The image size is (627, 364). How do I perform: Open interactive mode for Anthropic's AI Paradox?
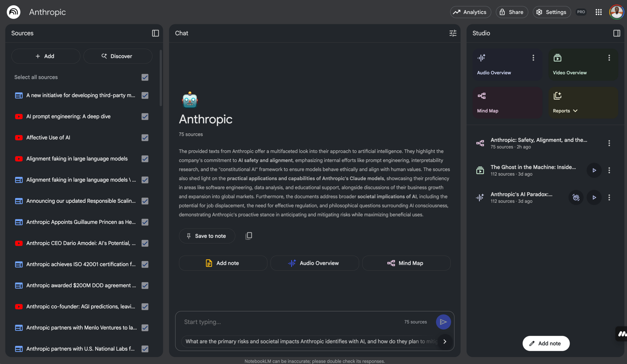coord(576,198)
